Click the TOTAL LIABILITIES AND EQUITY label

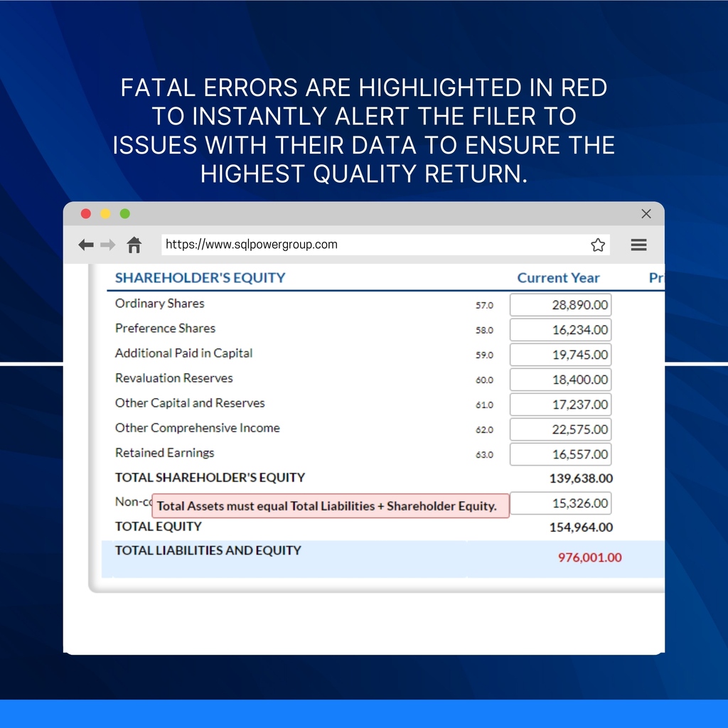208,550
